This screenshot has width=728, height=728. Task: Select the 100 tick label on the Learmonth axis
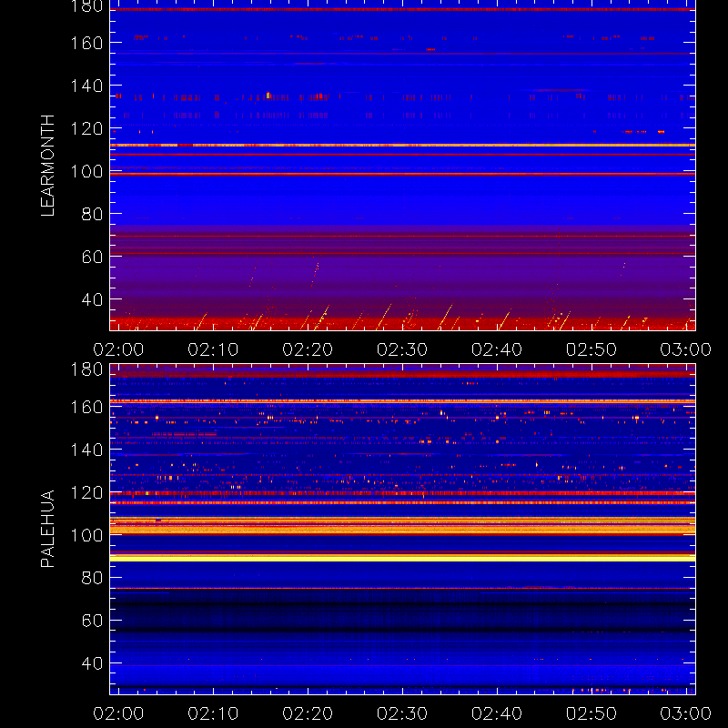pos(86,171)
